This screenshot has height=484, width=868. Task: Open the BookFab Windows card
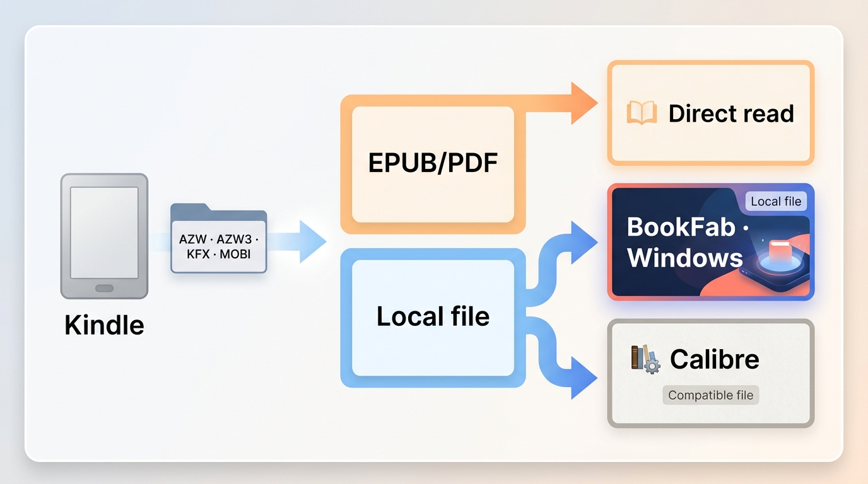[x=711, y=242]
